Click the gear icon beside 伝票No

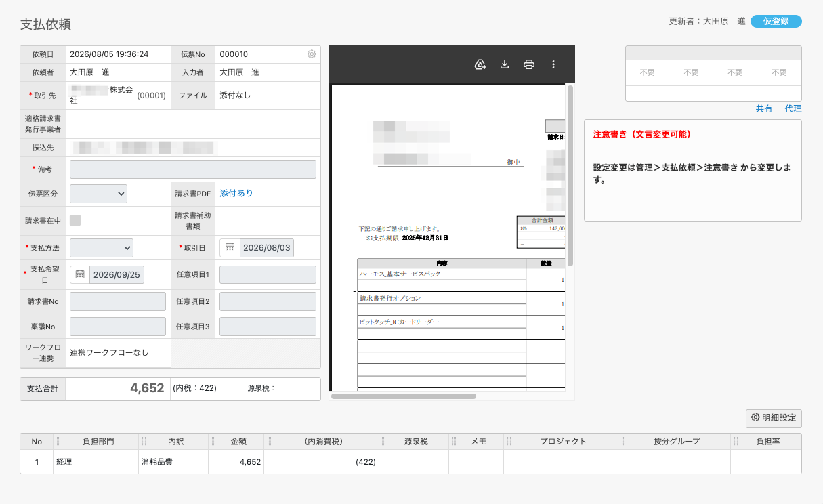coord(312,54)
